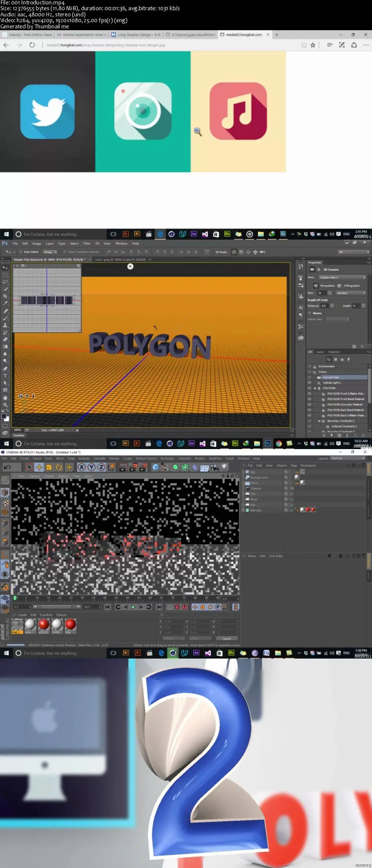Select the Rotate tool in Cinema 4D
The image size is (372, 868).
point(59,467)
